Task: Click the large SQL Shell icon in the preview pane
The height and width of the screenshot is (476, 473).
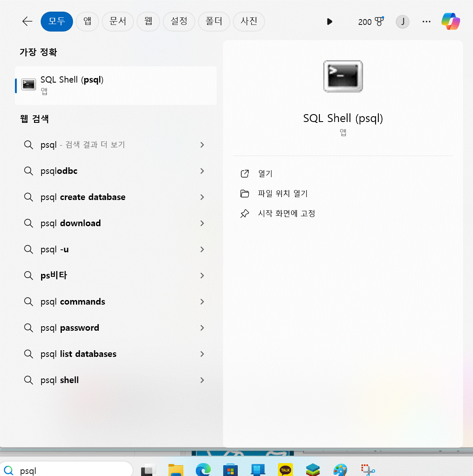Action: pyautogui.click(x=343, y=76)
